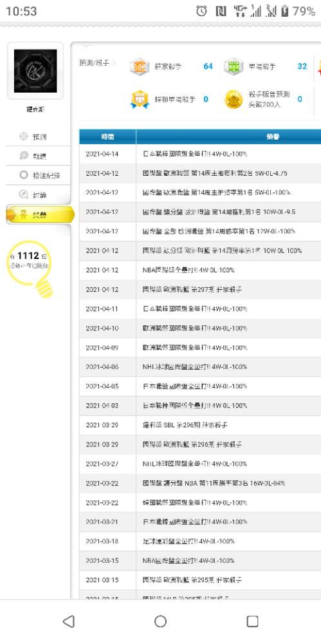Open the 投注紀錄 sidebar menu item
Viewport: 321px width, 644px height.
38,175
